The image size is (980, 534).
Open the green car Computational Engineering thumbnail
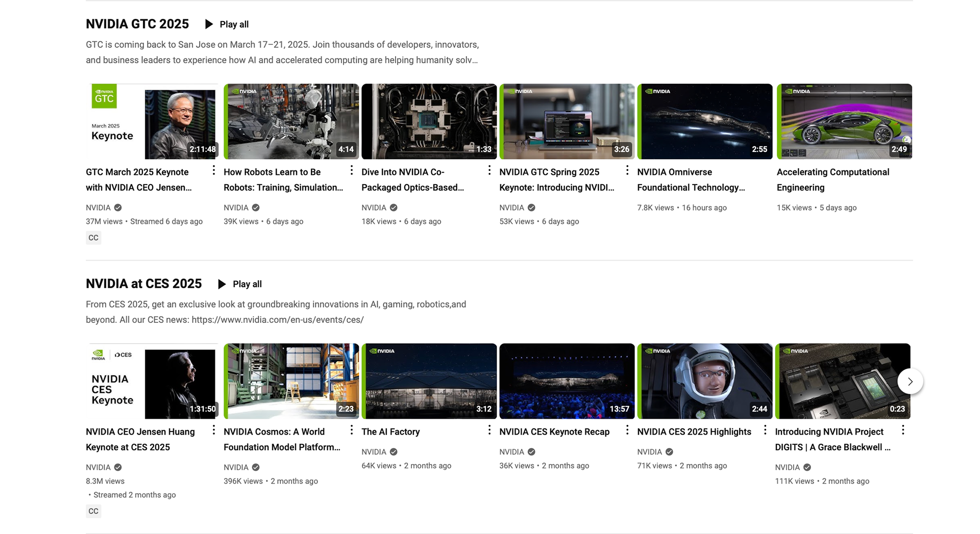[844, 121]
